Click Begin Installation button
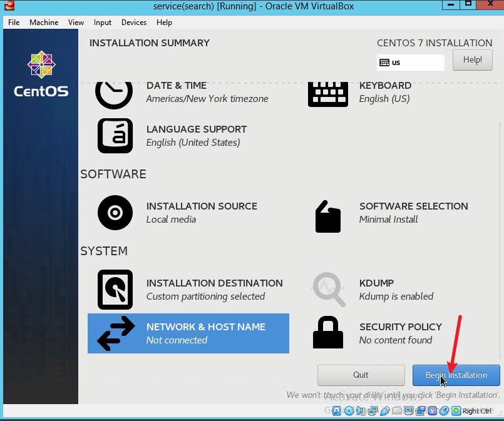Screen dimensions: 504x421 (456, 375)
